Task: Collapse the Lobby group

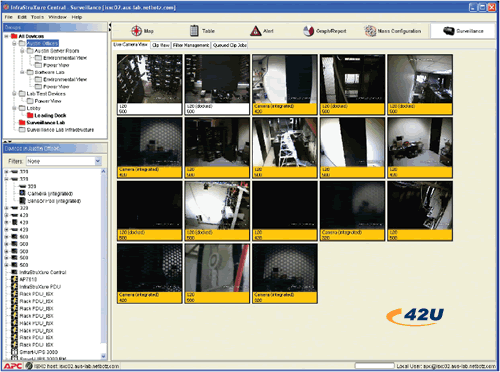Action: pyautogui.click(x=14, y=108)
